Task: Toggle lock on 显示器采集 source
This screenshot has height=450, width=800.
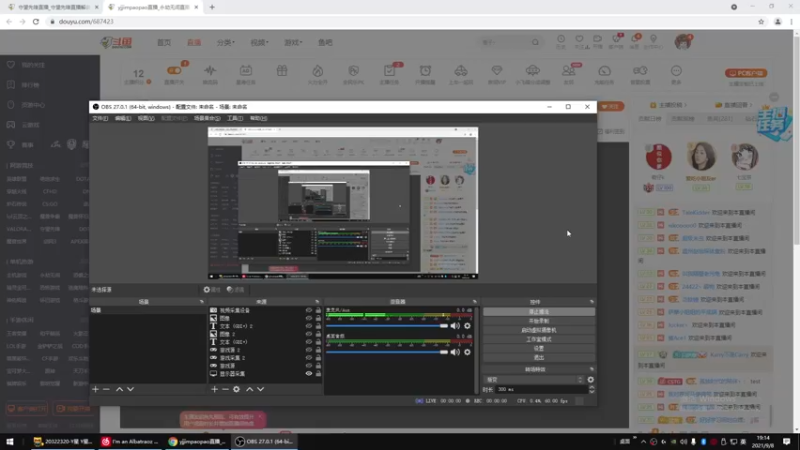Action: point(318,373)
